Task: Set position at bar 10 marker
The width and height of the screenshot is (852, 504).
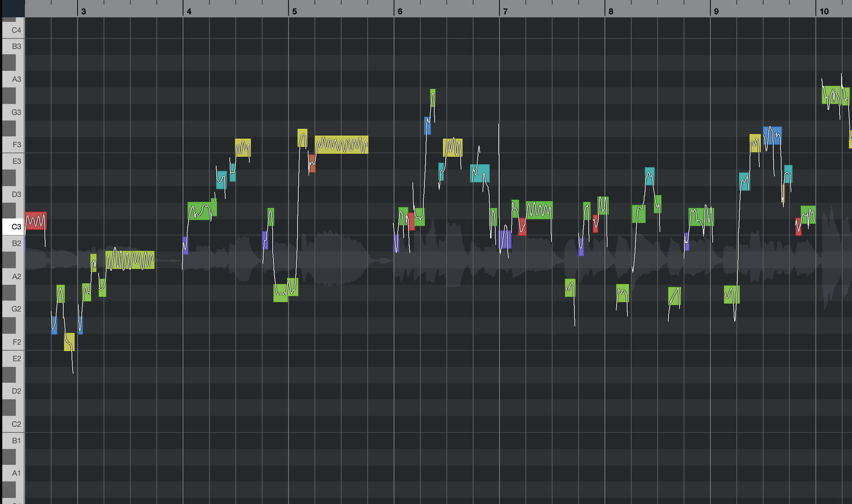Action: (824, 11)
